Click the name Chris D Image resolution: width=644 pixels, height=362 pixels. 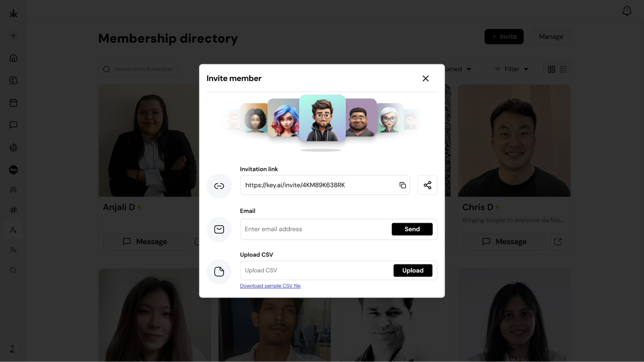pos(478,207)
